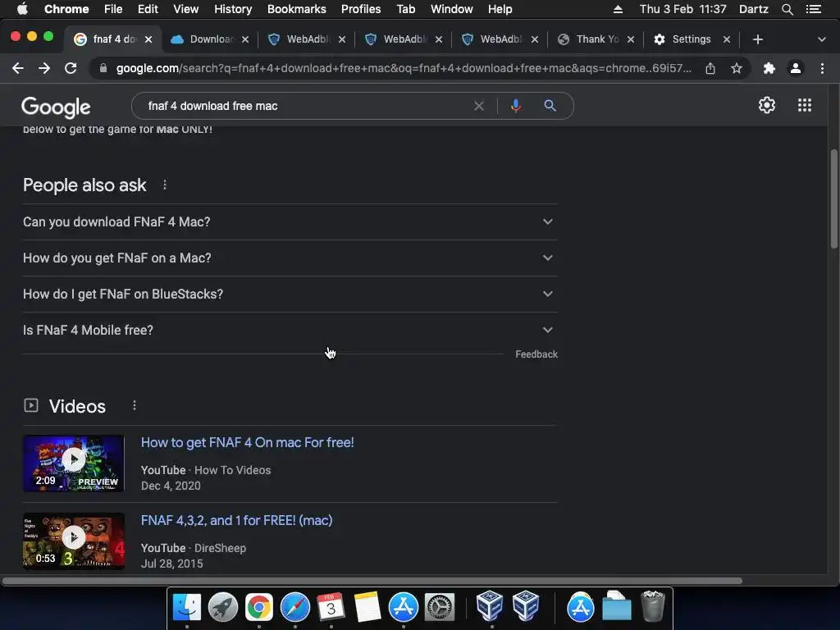Viewport: 840px width, 630px height.
Task: Expand "How do you get FNaF on a Mac?"
Action: (290, 258)
